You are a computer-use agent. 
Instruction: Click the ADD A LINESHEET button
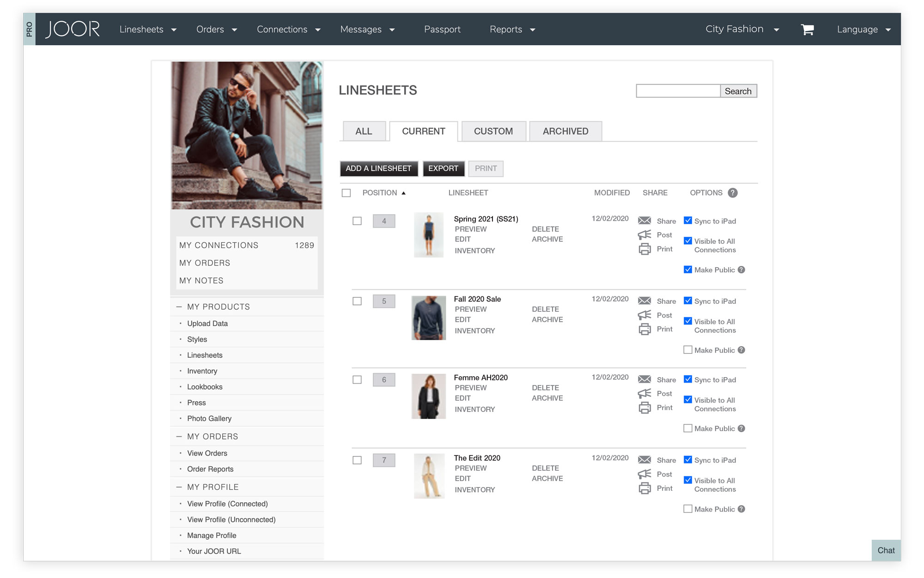pos(379,169)
